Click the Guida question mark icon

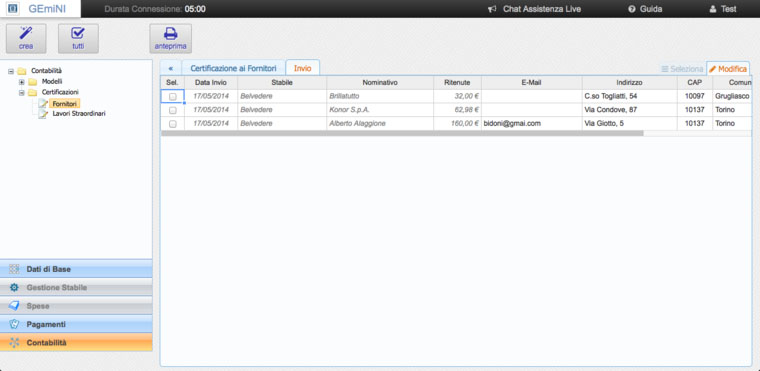632,9
